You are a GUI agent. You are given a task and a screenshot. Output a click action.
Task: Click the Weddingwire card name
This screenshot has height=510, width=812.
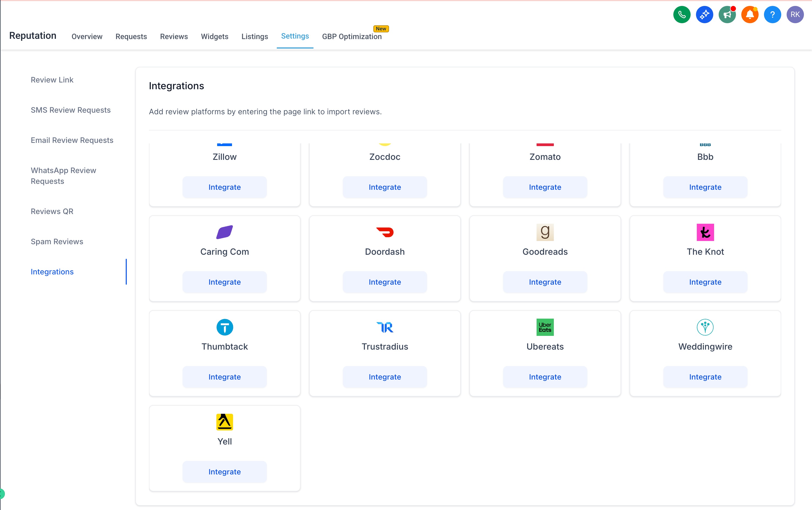pyautogui.click(x=705, y=346)
